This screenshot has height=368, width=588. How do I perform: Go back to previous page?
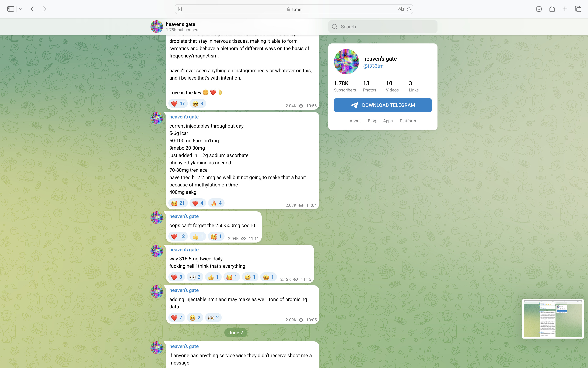click(32, 9)
